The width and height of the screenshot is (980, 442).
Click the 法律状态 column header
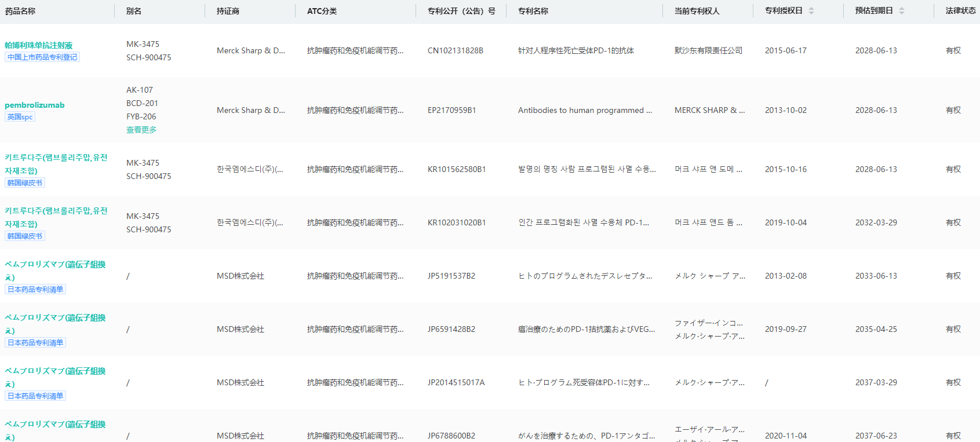961,11
